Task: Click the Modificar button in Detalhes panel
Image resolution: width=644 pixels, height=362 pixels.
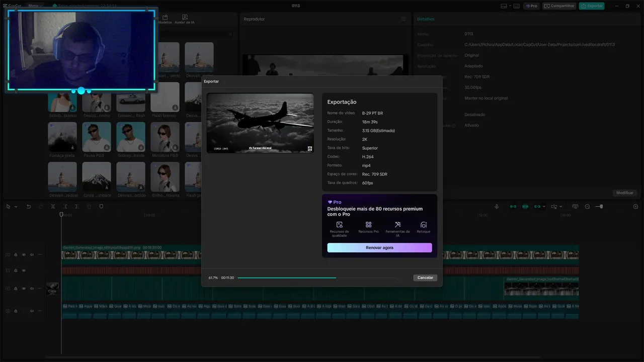Action: point(625,193)
